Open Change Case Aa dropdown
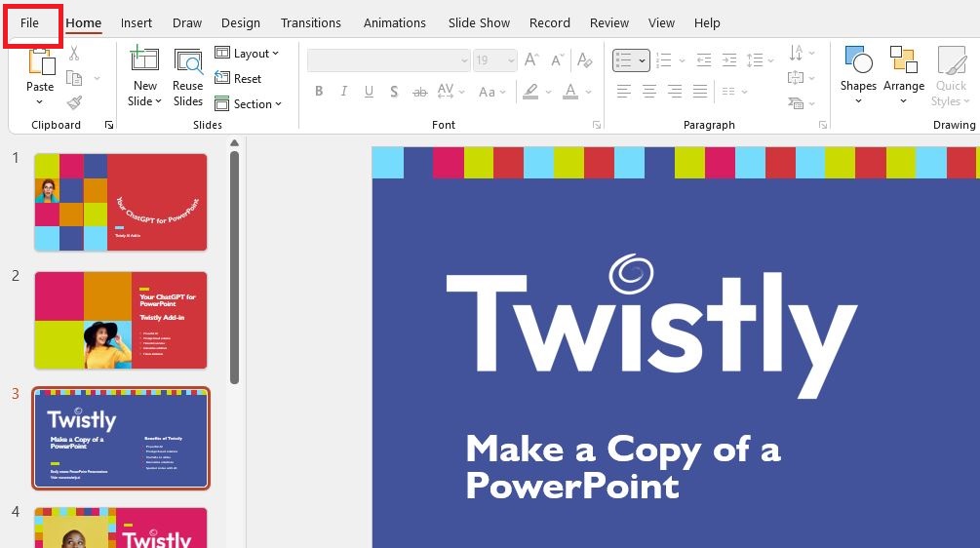The image size is (980, 548). (491, 92)
